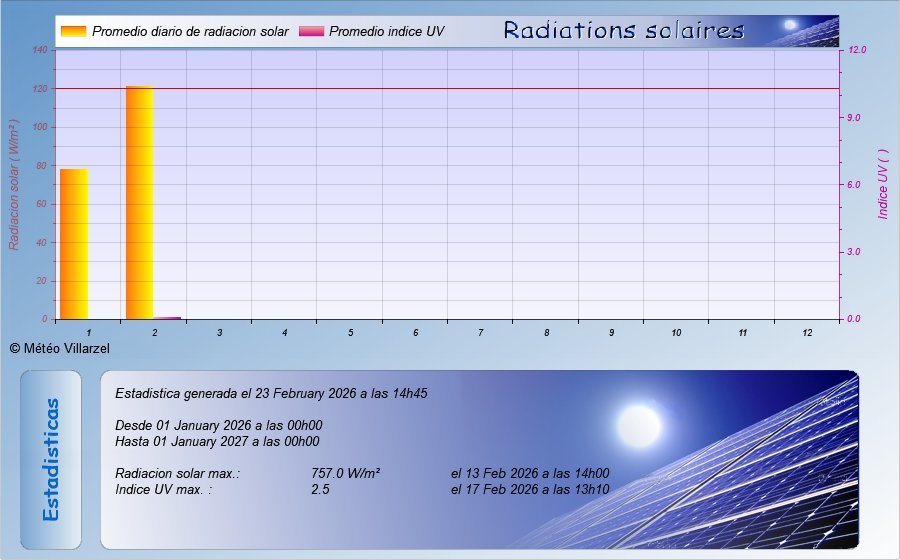Click the 'Indice UV max.' value 2.5

pos(321,490)
